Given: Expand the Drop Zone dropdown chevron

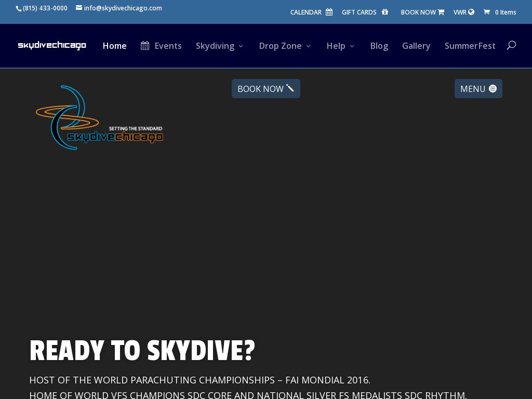Looking at the screenshot, I should tap(309, 46).
